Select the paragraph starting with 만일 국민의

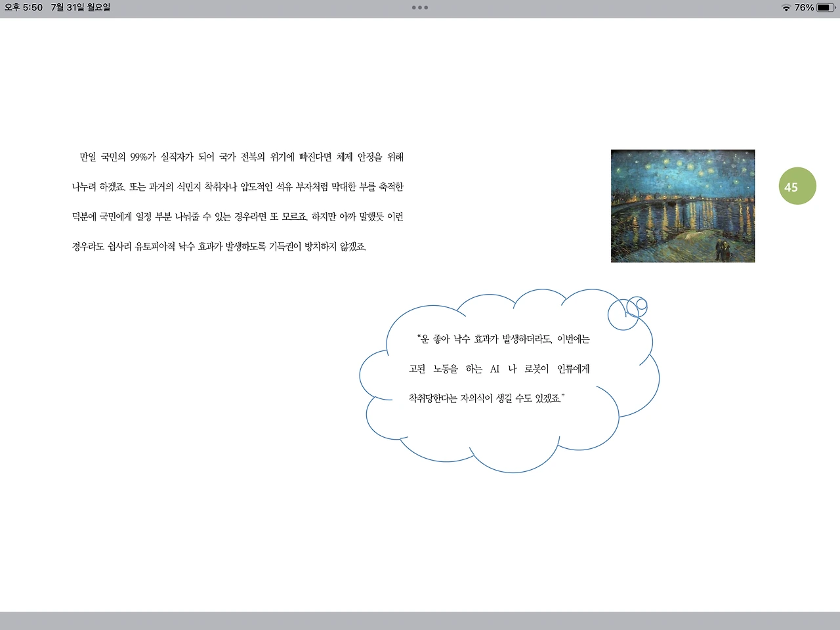pos(236,202)
